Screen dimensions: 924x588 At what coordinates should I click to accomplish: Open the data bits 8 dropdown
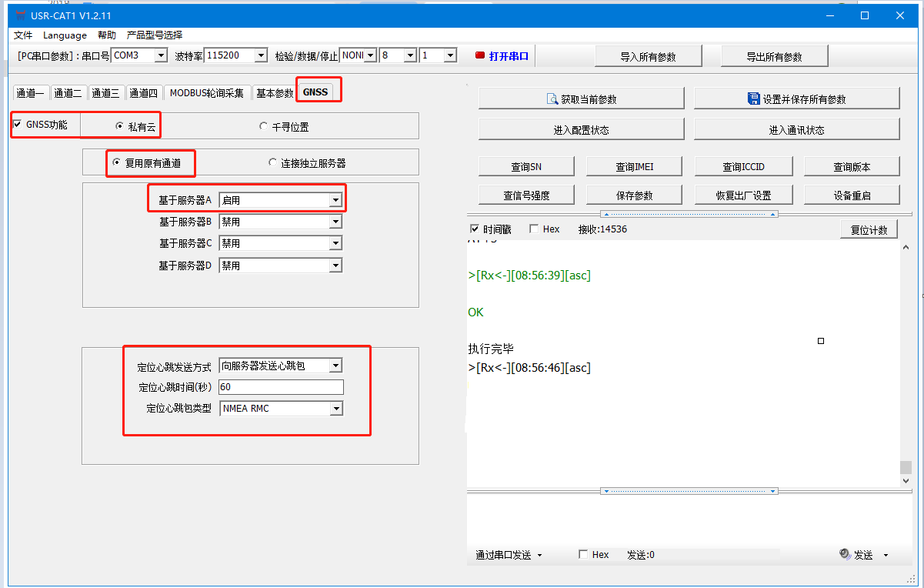[410, 55]
